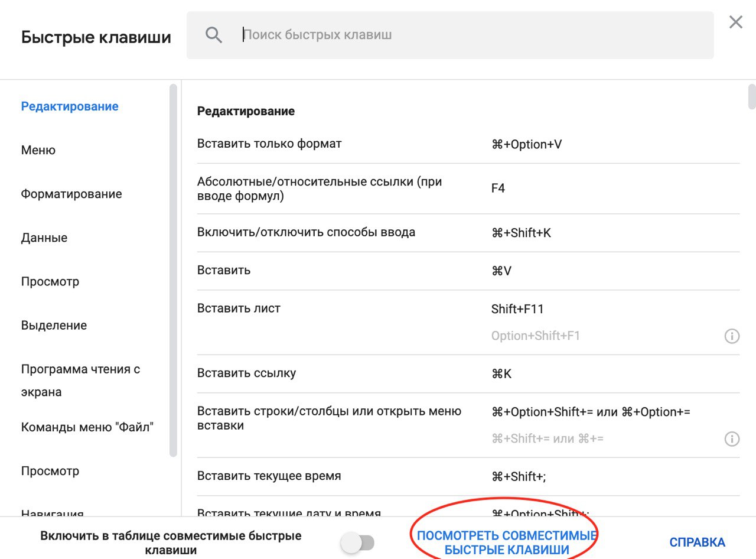Screen dimensions: 756x559
Task: Select Команды меню "Файл" category
Action: (x=87, y=427)
